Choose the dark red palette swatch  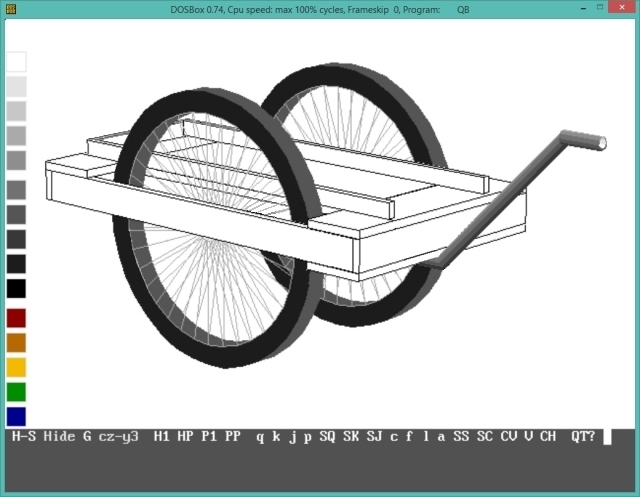[x=16, y=318]
